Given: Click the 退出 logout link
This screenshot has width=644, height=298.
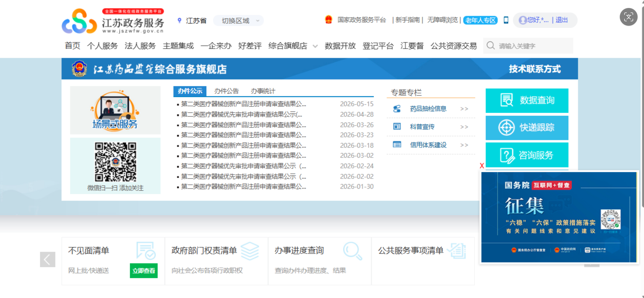Looking at the screenshot, I should pyautogui.click(x=561, y=20).
